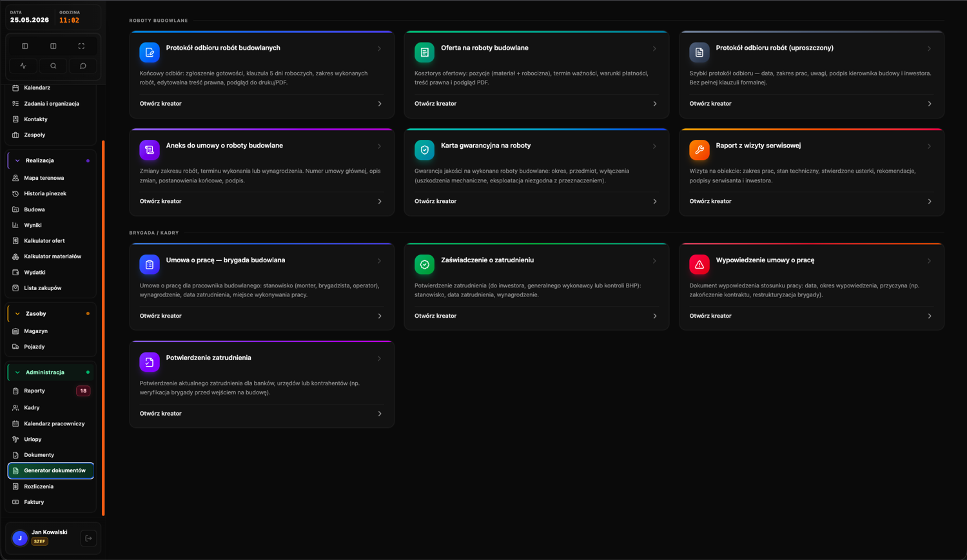Click the teal shield icon for Karta gwarancyjna

424,150
